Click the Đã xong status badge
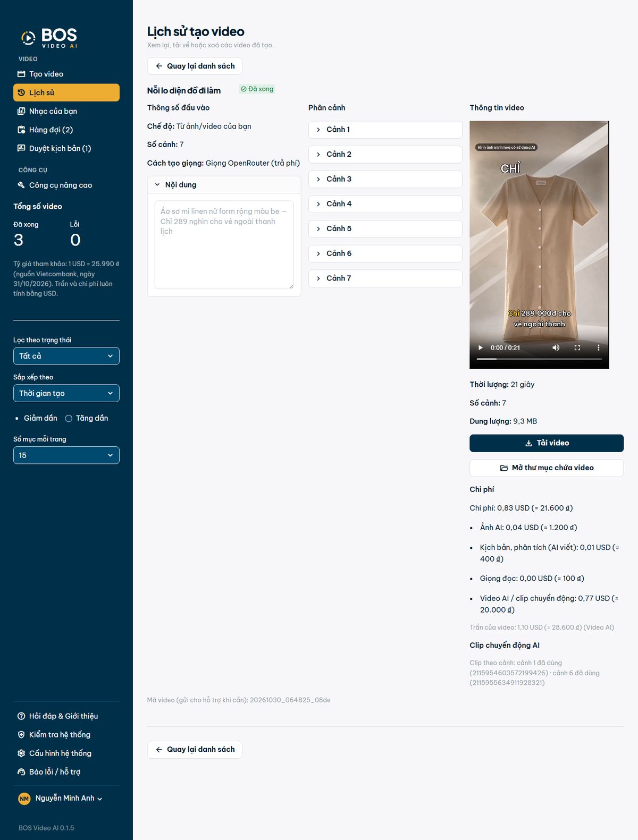The width and height of the screenshot is (638, 840). point(257,89)
